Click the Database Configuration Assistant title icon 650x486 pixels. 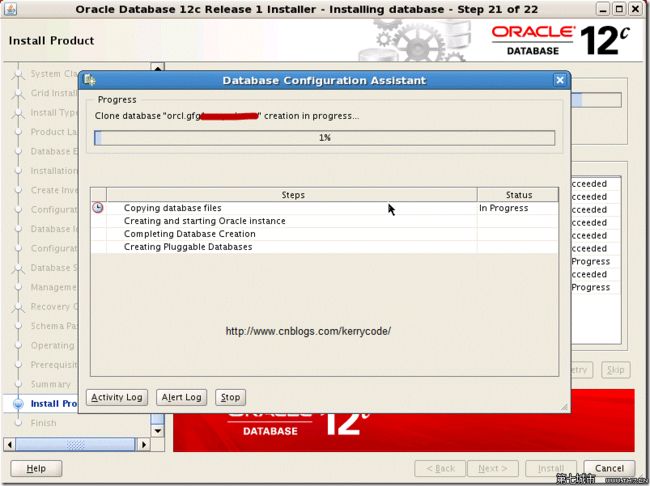90,80
